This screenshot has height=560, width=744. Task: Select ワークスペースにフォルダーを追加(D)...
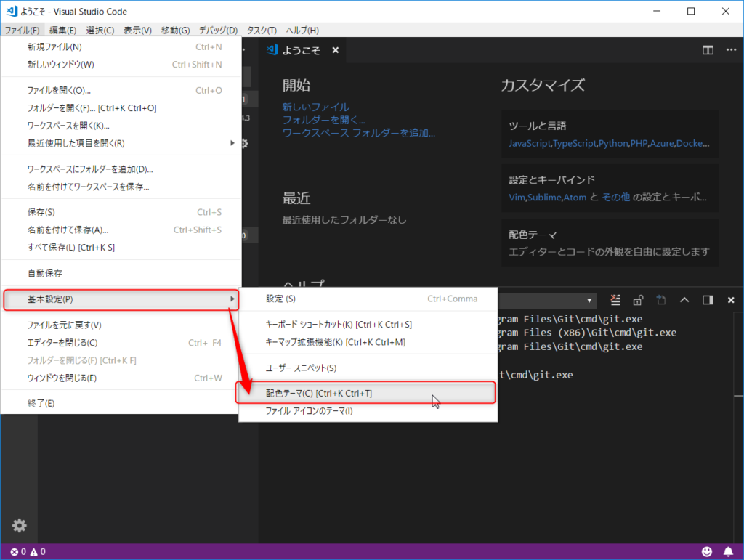tap(121, 169)
